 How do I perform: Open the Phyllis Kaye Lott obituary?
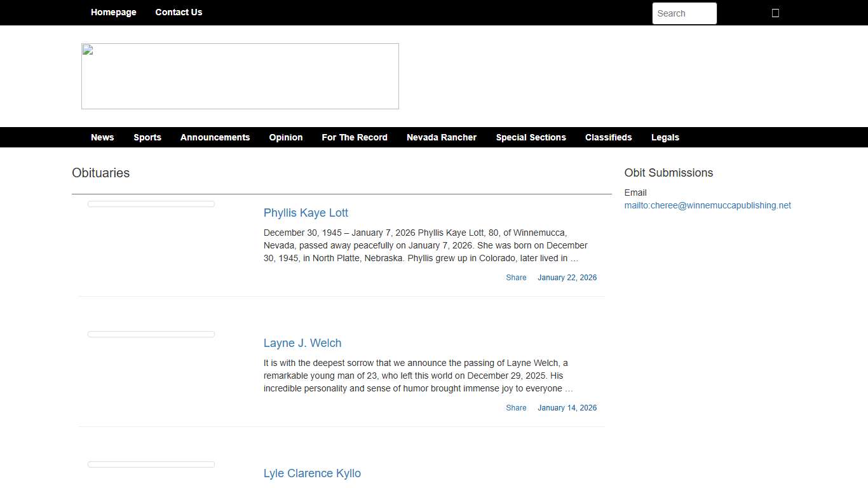click(x=306, y=213)
